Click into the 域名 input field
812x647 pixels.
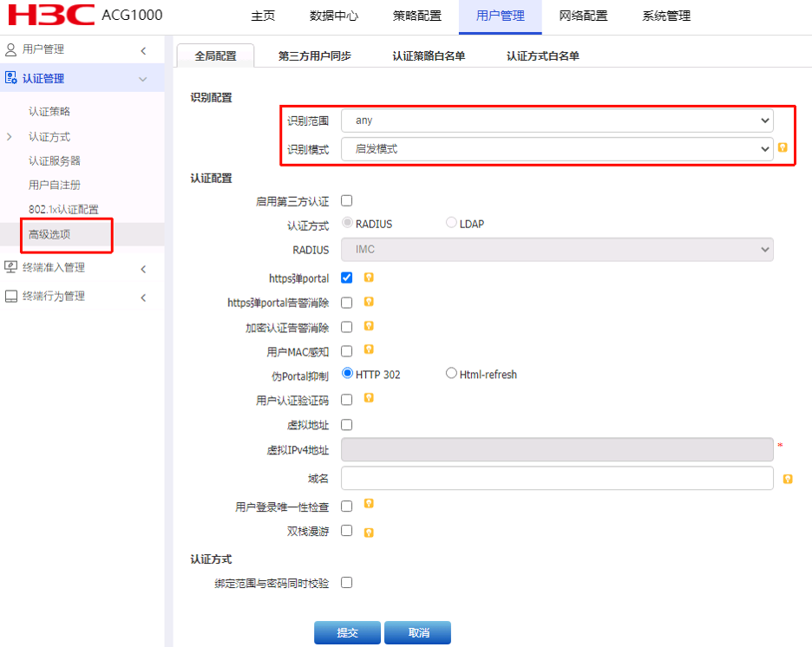click(x=557, y=478)
